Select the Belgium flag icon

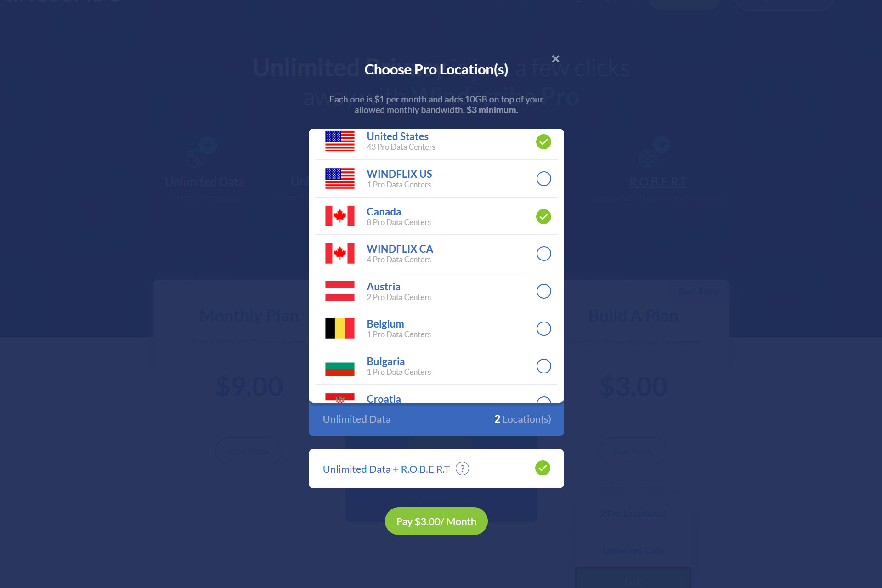coord(340,328)
